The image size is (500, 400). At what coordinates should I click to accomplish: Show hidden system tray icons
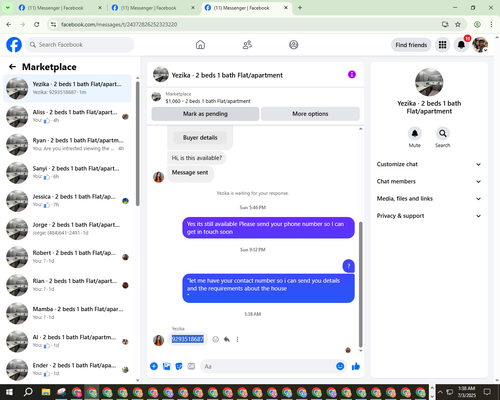[x=440, y=392]
